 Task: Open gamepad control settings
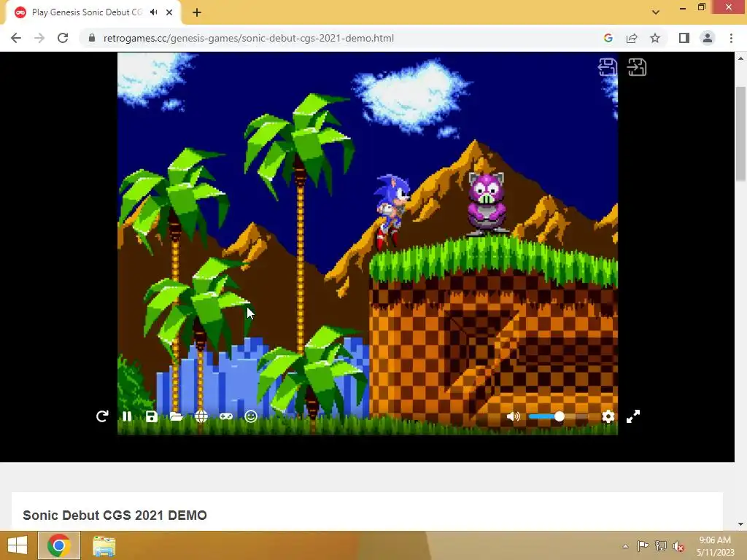click(x=226, y=416)
